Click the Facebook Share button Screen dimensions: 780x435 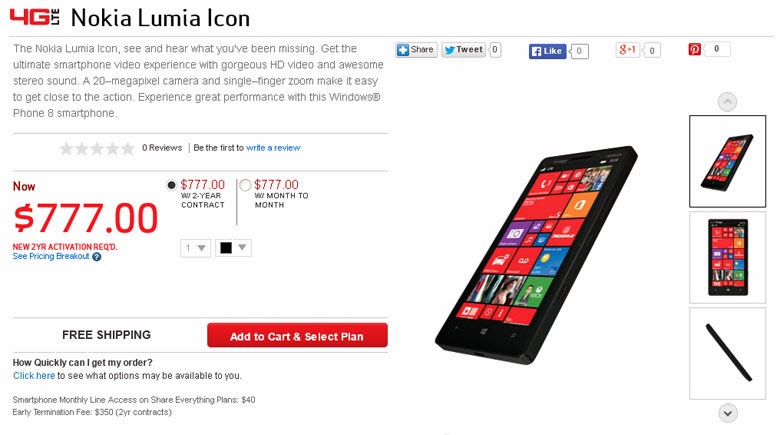click(416, 49)
